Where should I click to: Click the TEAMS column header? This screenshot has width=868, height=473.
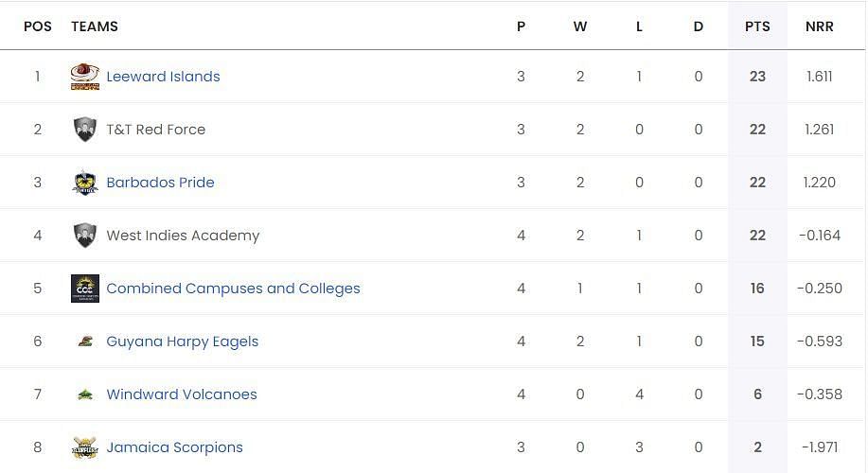[94, 26]
